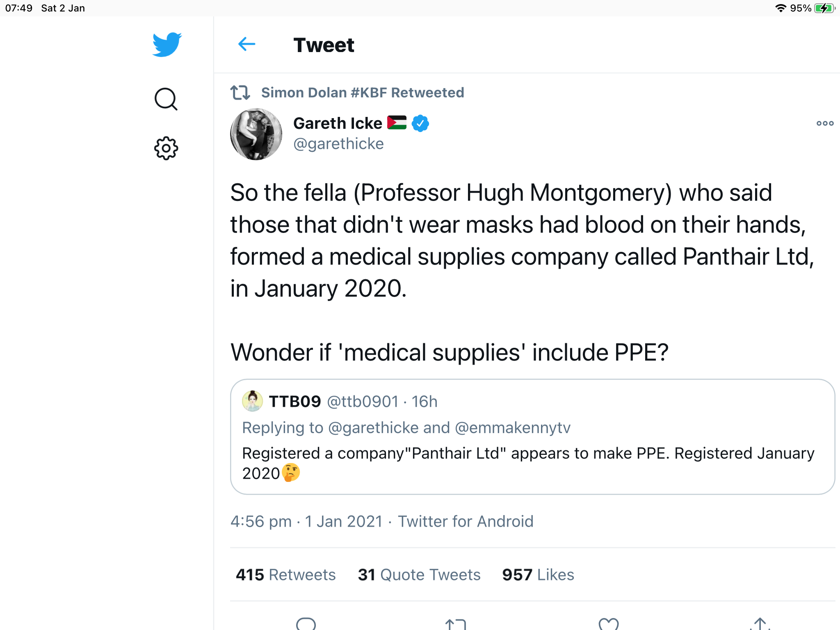Retweet using the retweet arrows icon

(x=455, y=624)
